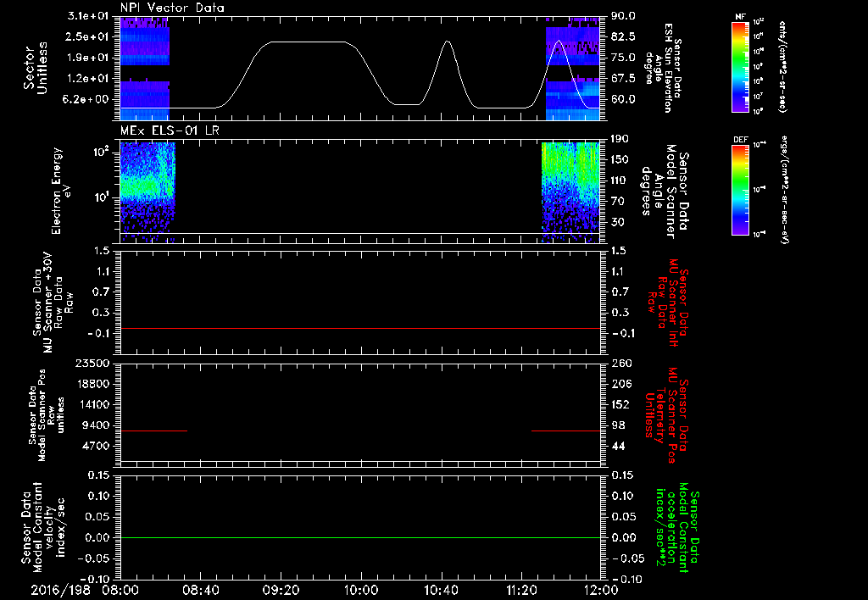Click the 11:20 time axis label
868x600 pixels.
(521, 590)
